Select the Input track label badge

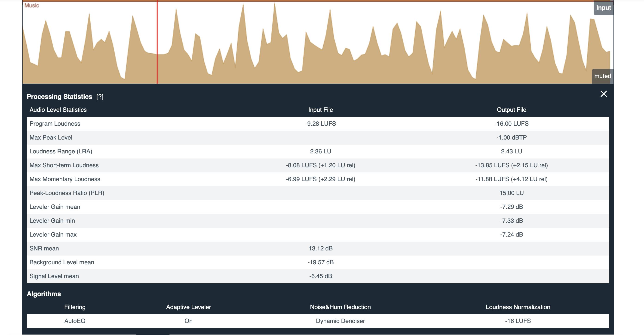click(x=603, y=7)
